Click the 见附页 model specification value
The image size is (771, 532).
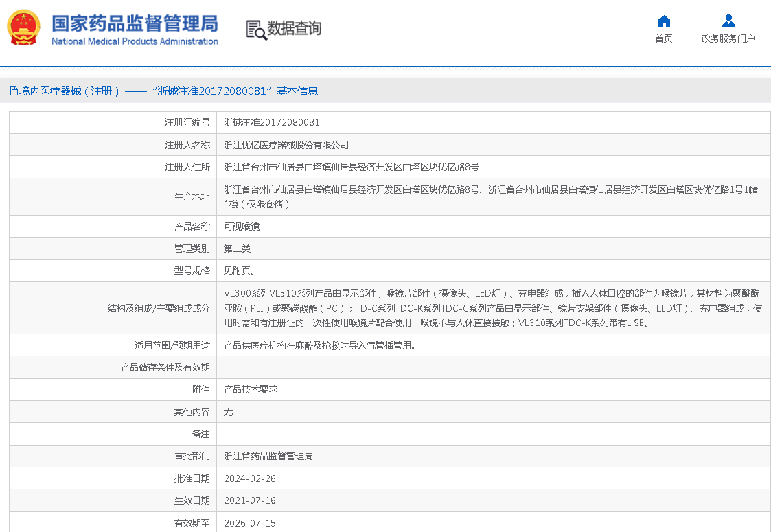pyautogui.click(x=240, y=270)
